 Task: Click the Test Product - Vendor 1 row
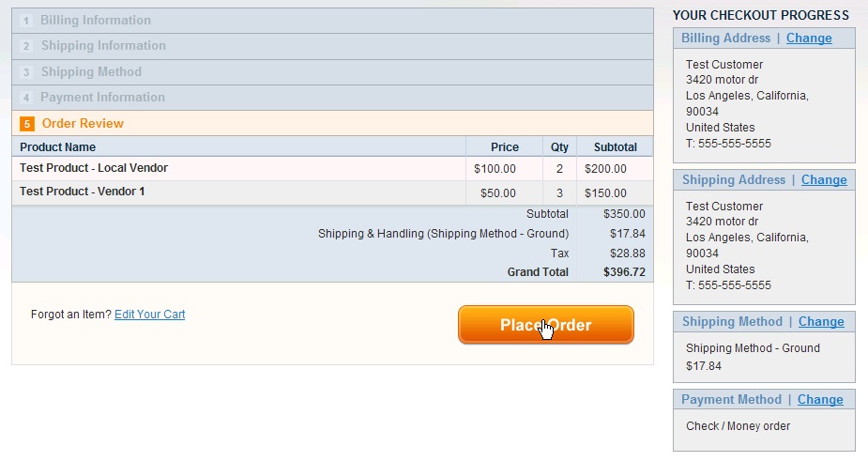tap(83, 192)
